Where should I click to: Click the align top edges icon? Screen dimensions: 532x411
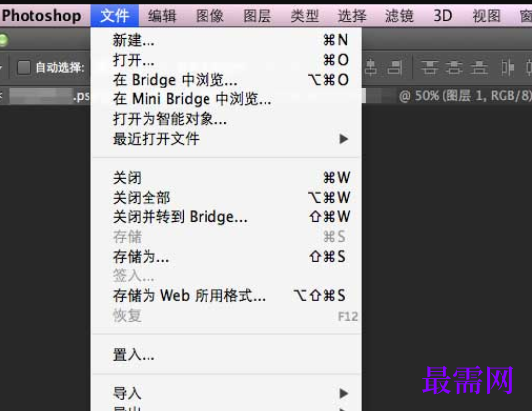click(429, 67)
